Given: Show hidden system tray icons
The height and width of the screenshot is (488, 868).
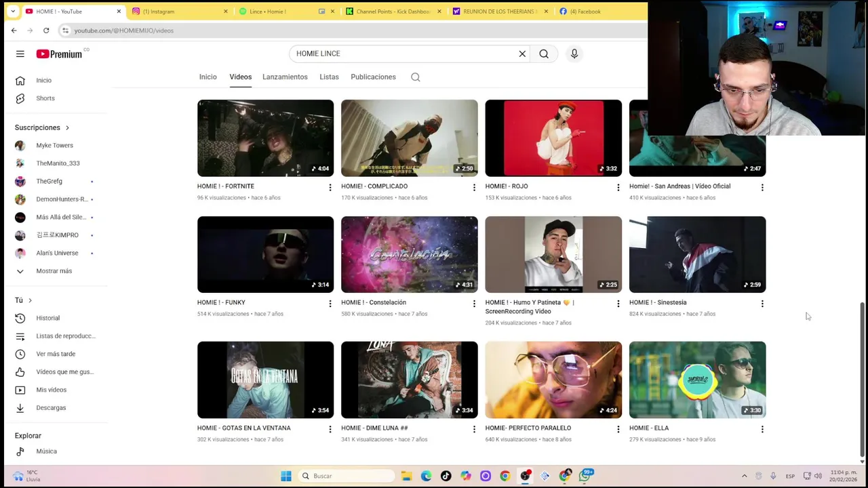Looking at the screenshot, I should (744, 476).
